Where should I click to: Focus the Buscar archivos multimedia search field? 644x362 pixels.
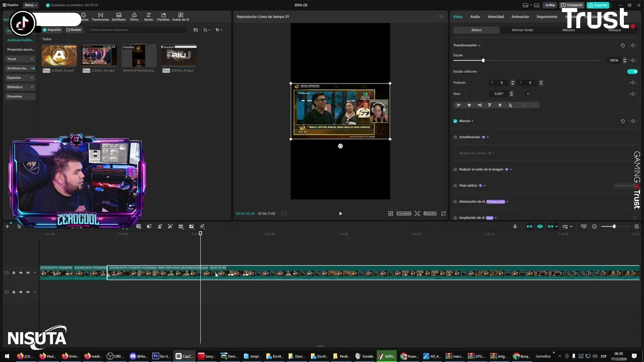136,30
